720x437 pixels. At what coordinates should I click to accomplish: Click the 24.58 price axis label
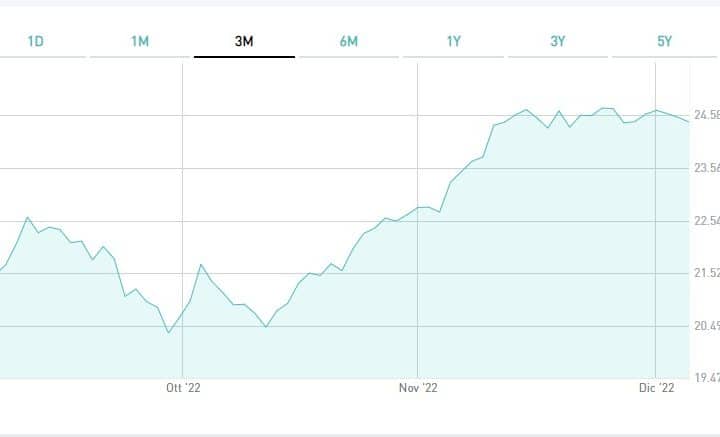pos(706,115)
